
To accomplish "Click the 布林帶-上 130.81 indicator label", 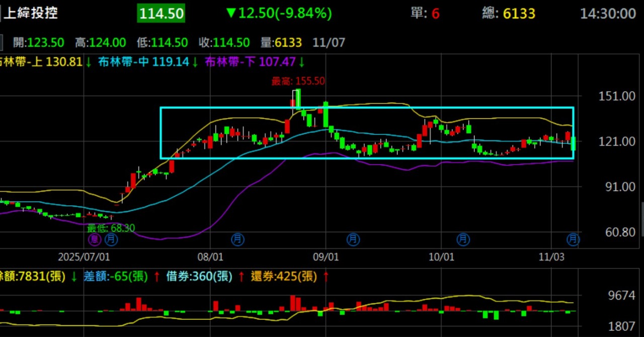I will (41, 62).
